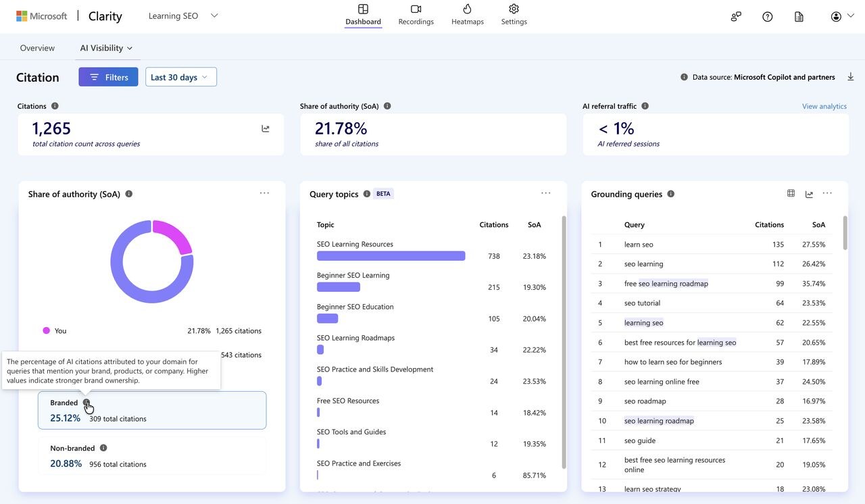
Task: Click the Filters button
Action: point(108,77)
